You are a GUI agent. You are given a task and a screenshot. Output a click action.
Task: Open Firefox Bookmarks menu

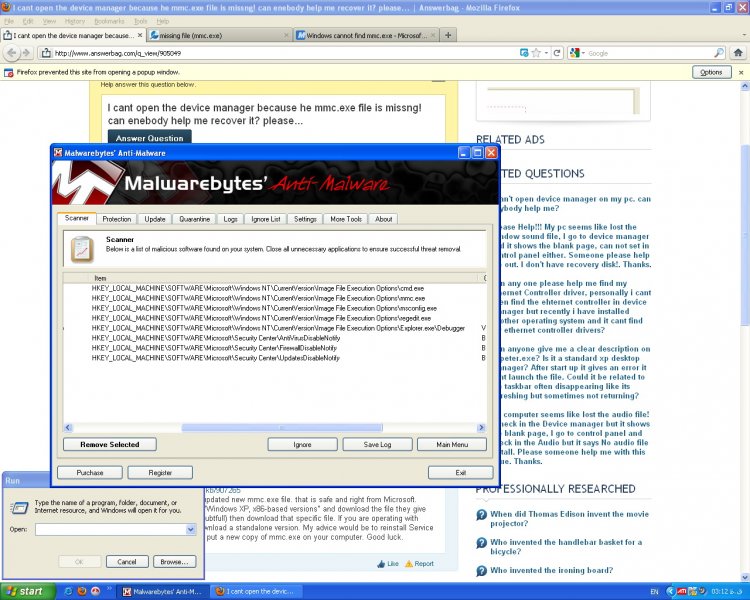pyautogui.click(x=109, y=21)
